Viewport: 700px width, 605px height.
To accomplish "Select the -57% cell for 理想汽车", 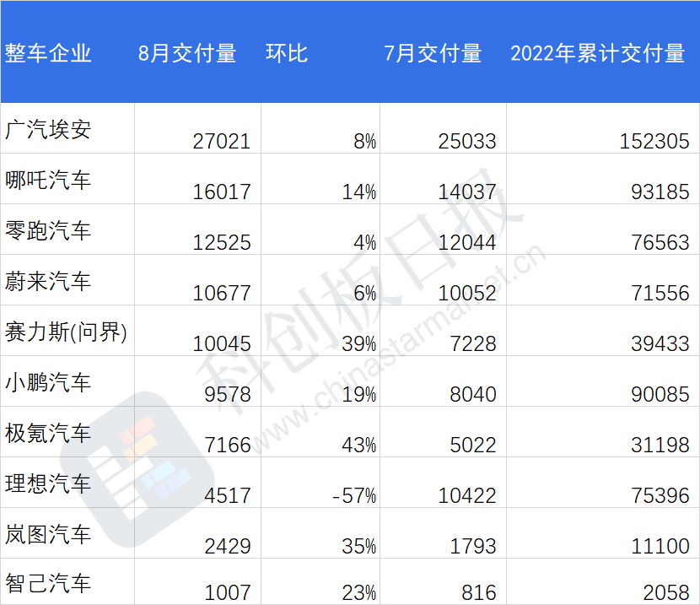I will tap(354, 495).
